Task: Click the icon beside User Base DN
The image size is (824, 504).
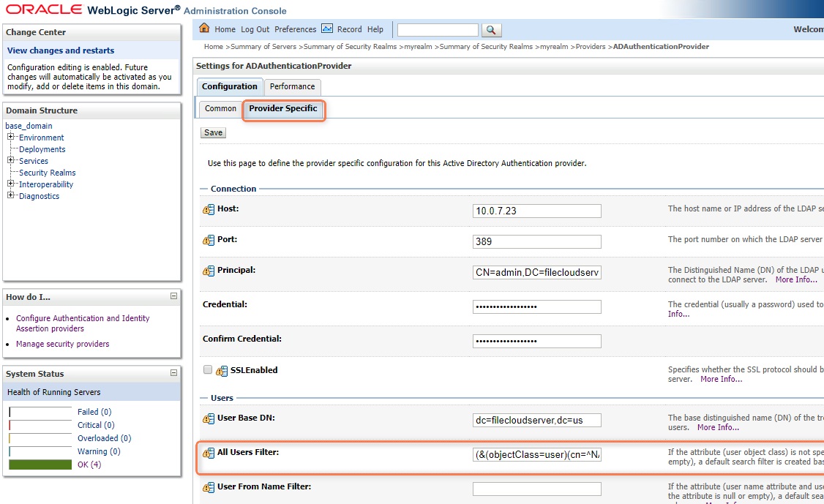Action: [x=209, y=418]
